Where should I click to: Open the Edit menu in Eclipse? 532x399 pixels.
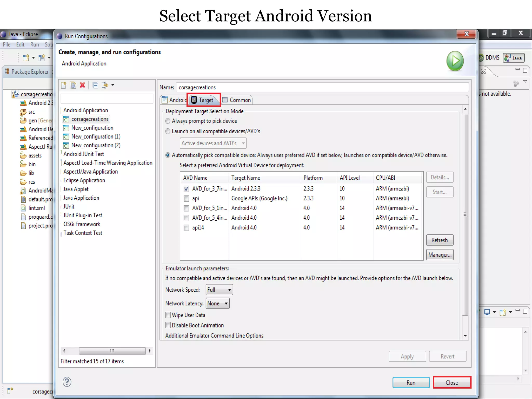(x=20, y=44)
